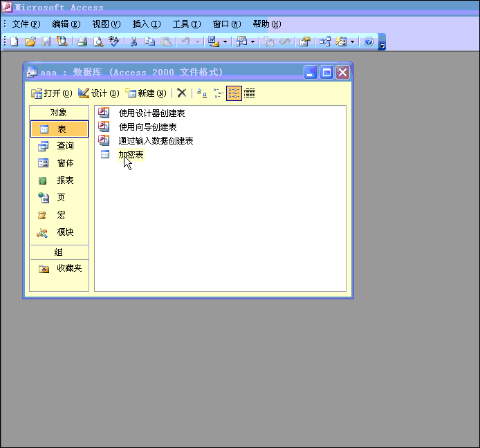Open the 插入(I) menu

[147, 24]
